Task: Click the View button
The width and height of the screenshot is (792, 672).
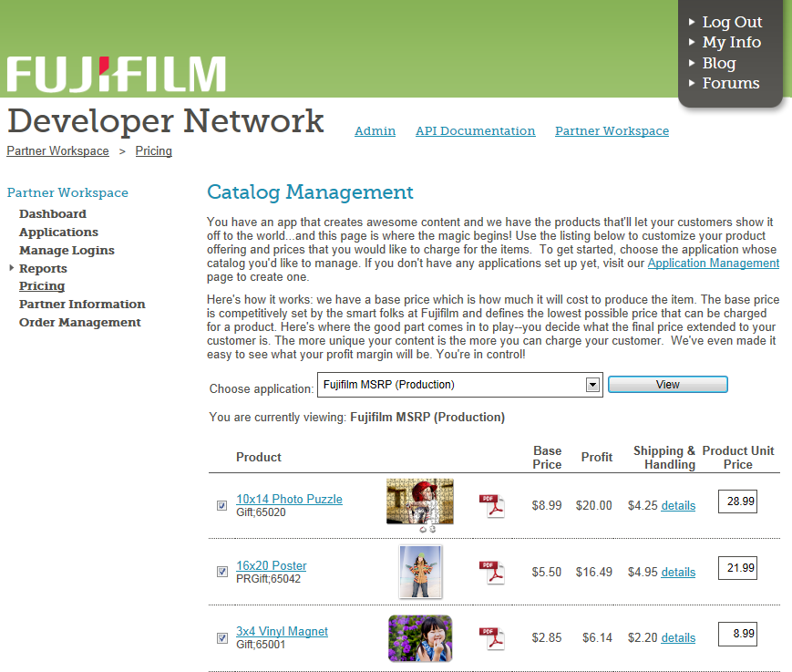Action: 668,385
